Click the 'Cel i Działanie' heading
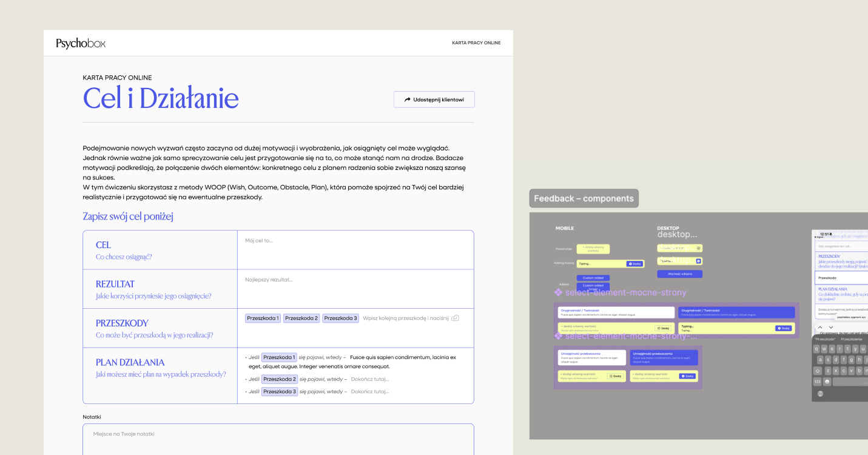This screenshot has width=868, height=455. tap(161, 98)
